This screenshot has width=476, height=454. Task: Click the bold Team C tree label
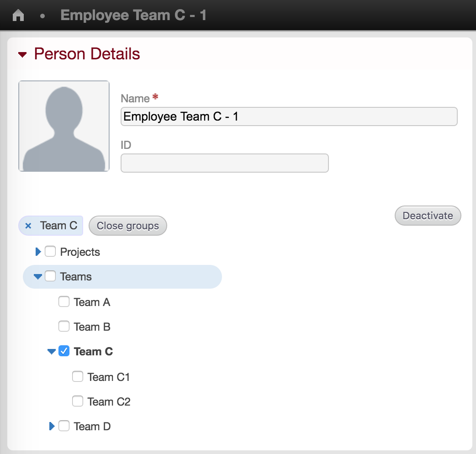coord(93,351)
